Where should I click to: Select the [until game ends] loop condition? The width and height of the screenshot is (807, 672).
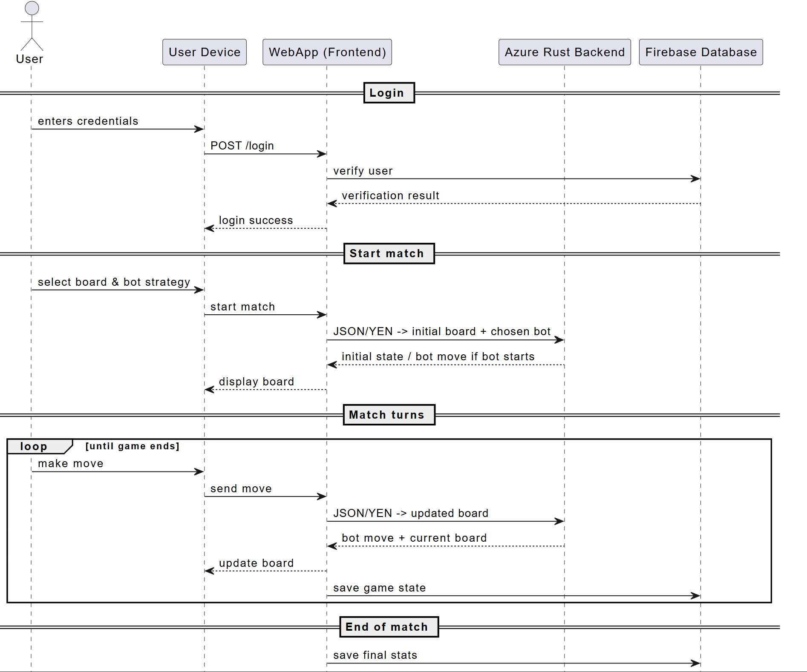point(133,446)
